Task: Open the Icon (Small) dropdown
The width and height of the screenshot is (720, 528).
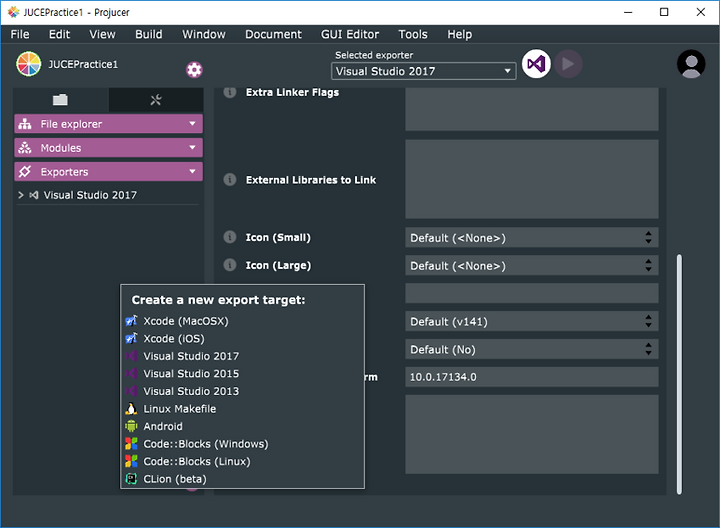Action: coord(532,237)
